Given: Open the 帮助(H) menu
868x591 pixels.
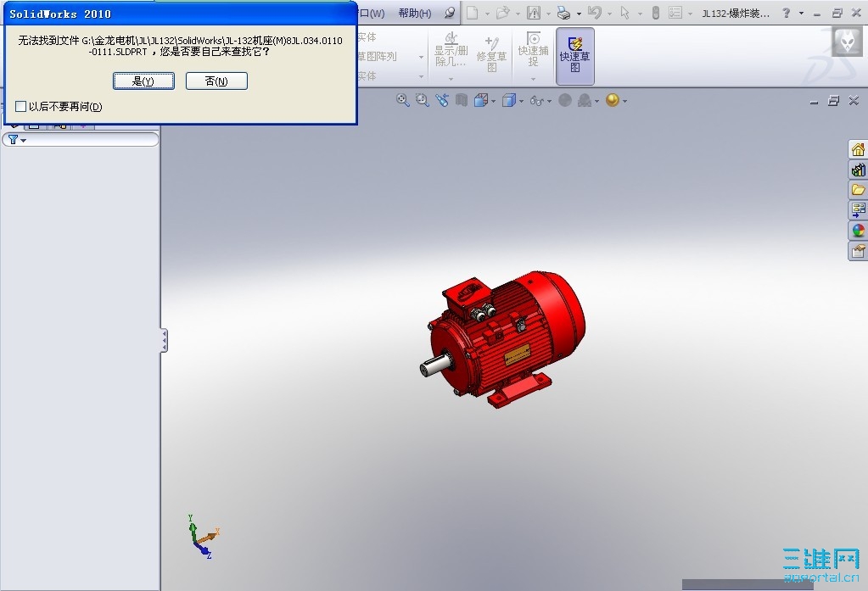Looking at the screenshot, I should point(415,13).
